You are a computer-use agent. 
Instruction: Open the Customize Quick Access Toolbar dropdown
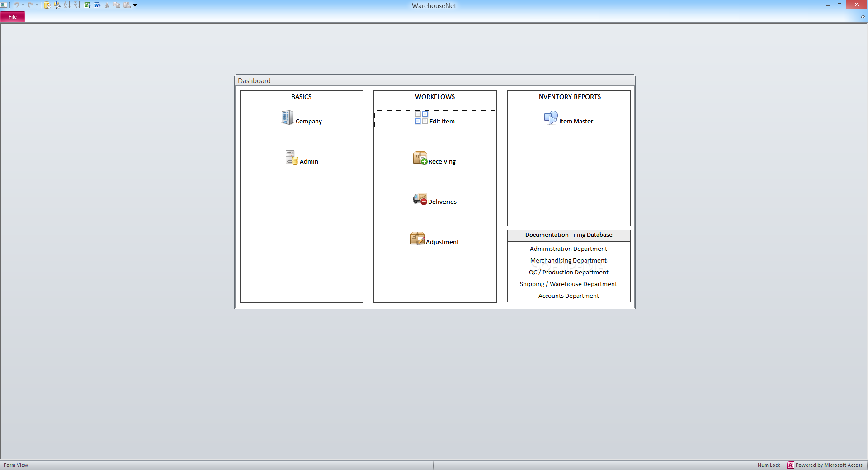[x=135, y=5]
